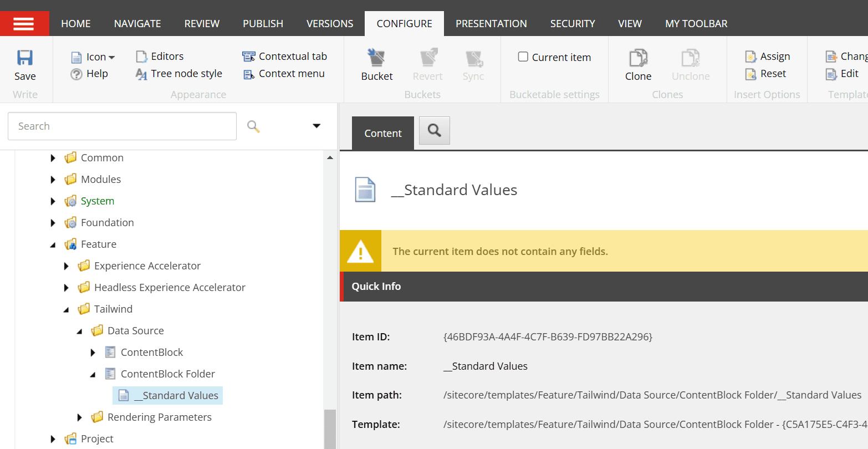Screen dimensions: 868x449
Task: Switch to the Presentation ribbon tab
Action: click(491, 24)
